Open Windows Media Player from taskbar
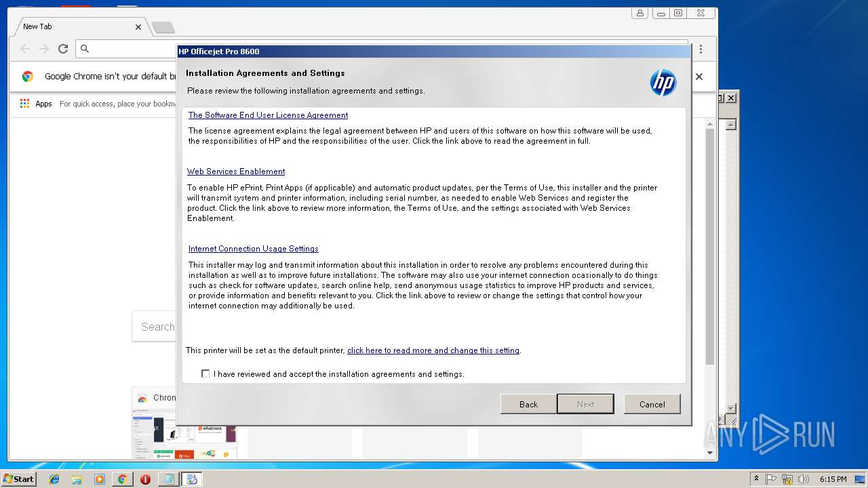Viewport: 868px width, 488px height. tap(100, 479)
